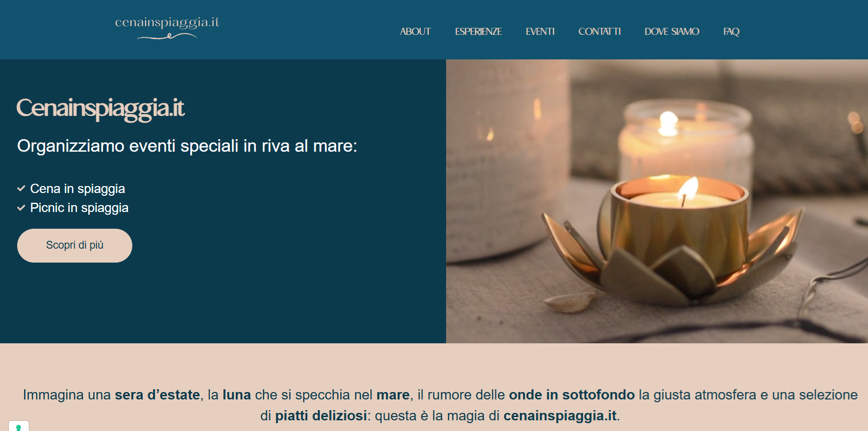Click the bold words onde in sottofondo

point(572,395)
